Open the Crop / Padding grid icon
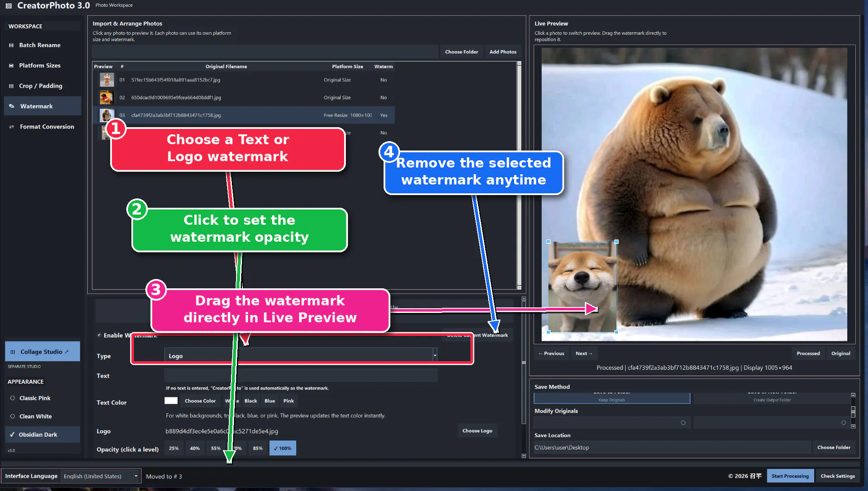This screenshot has width=868, height=491. point(11,86)
